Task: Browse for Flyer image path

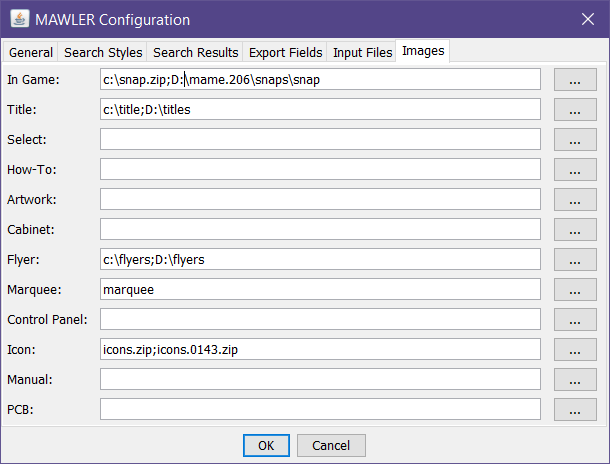Action: [574, 260]
